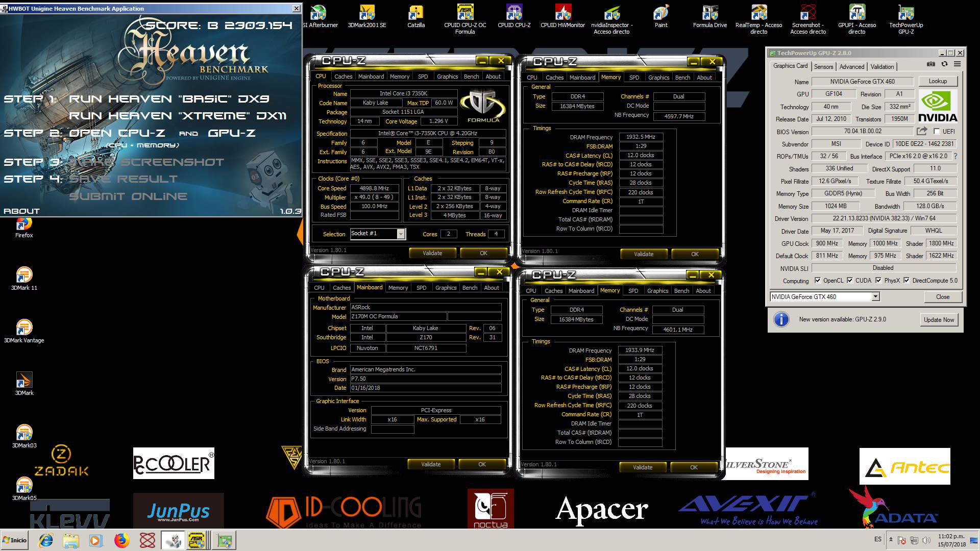Click Run Heaven Xtreme DX11 step
This screenshot has height=551, width=980.
[178, 116]
